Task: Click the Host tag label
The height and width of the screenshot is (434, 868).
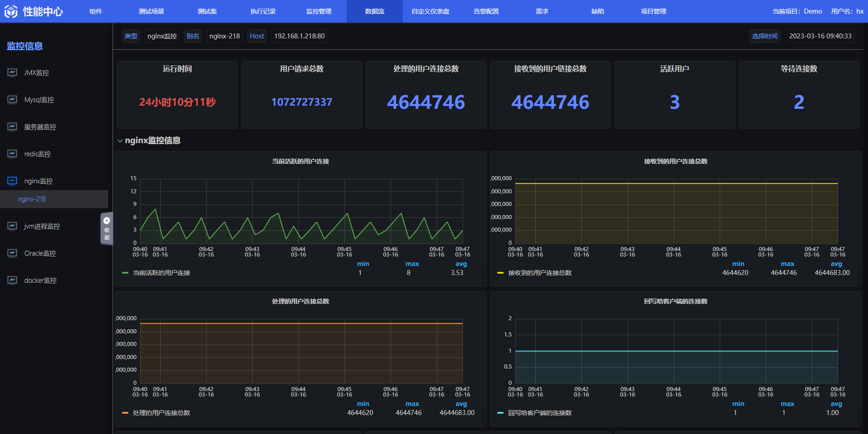Action: (257, 36)
